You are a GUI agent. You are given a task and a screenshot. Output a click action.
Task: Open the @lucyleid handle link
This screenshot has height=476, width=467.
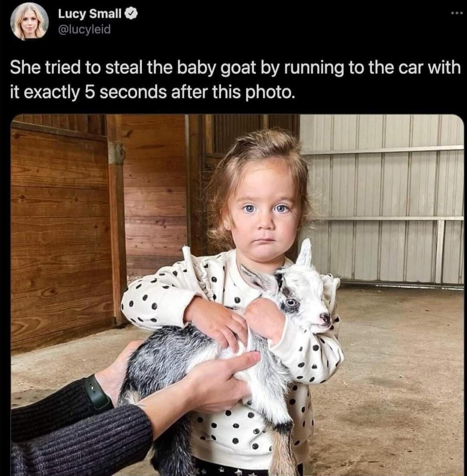84,30
